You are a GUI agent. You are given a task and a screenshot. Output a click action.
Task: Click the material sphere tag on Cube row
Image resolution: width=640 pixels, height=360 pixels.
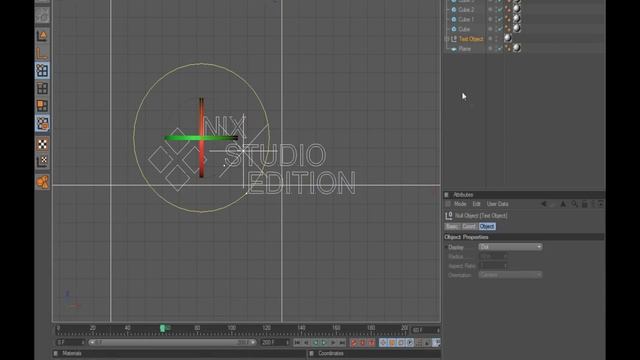517,28
